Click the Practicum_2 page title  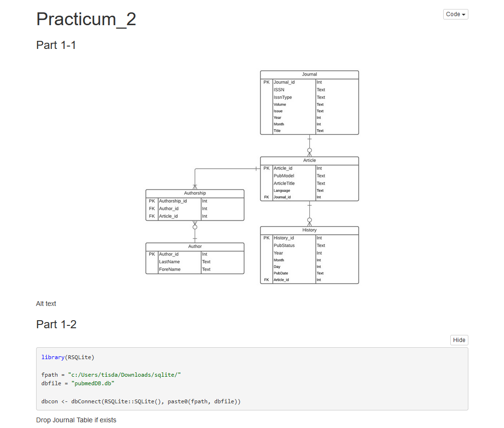pos(86,19)
